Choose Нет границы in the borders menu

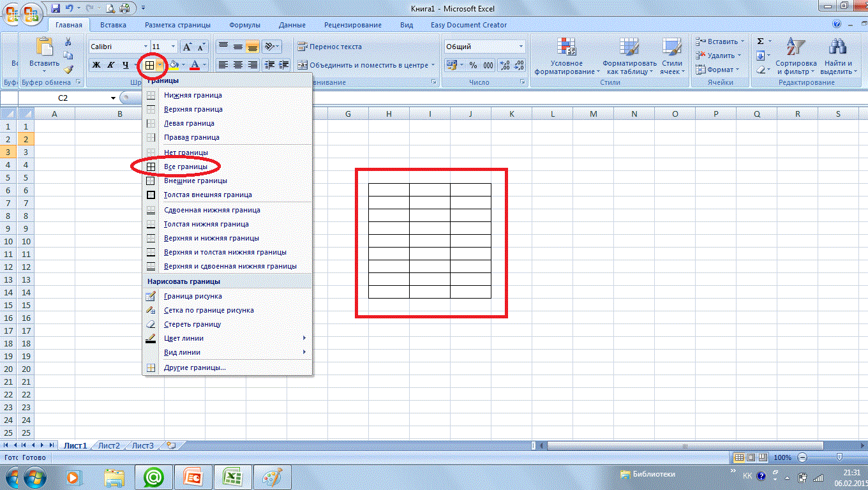(227, 152)
